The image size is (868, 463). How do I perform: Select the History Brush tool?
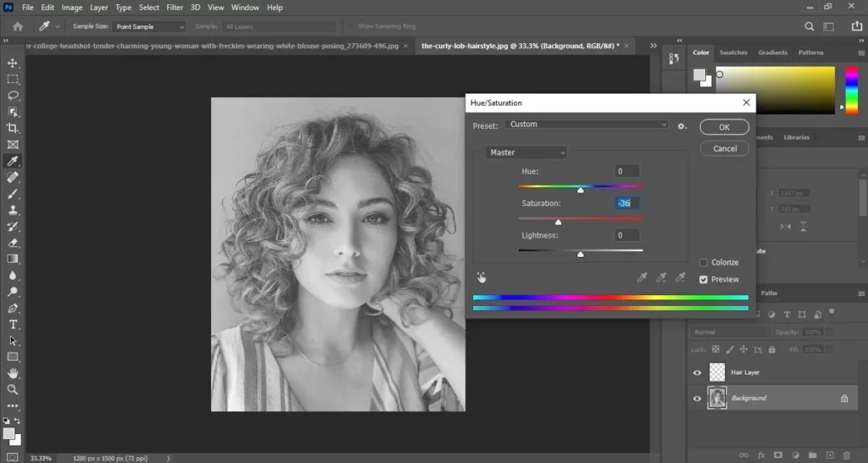(x=13, y=226)
